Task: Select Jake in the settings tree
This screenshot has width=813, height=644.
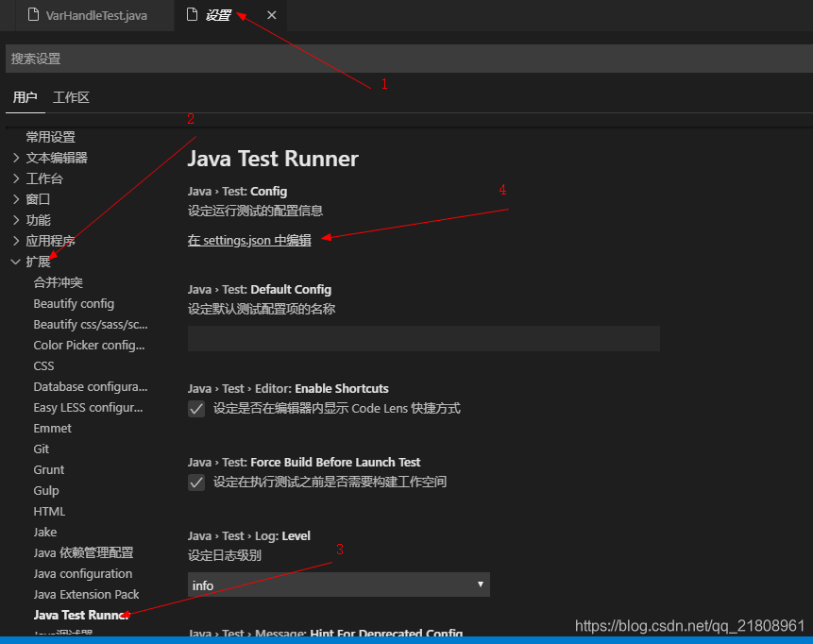Action: [x=45, y=532]
